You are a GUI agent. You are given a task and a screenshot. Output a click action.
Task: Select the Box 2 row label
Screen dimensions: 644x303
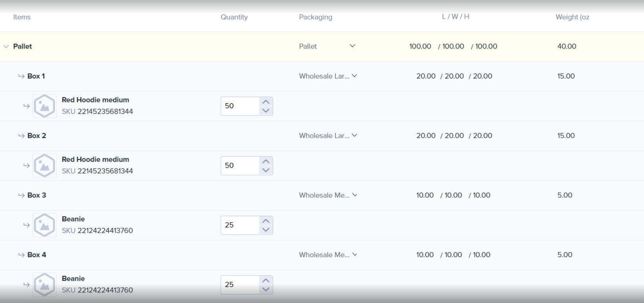(36, 136)
